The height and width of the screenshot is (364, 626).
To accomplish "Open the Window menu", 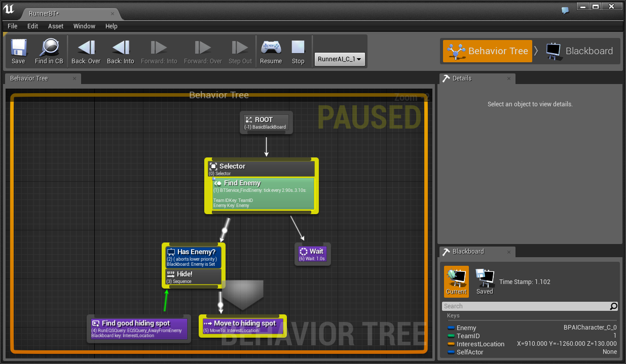I will click(84, 26).
